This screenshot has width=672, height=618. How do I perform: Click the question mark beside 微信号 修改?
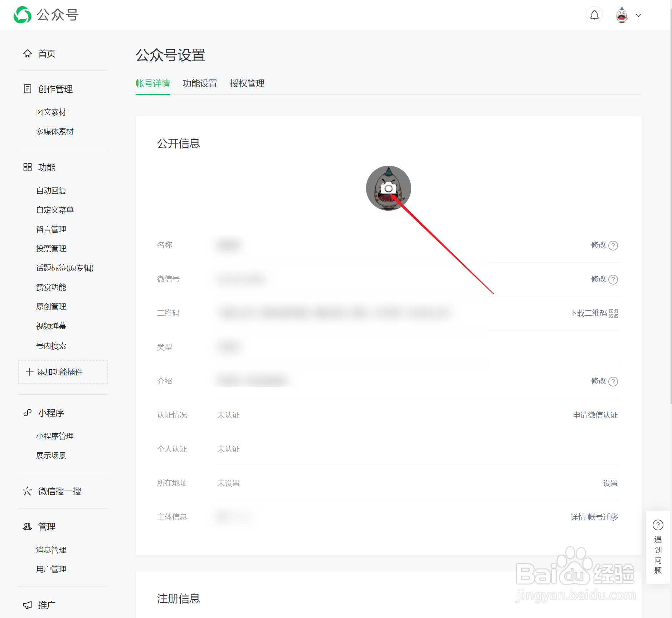(613, 279)
